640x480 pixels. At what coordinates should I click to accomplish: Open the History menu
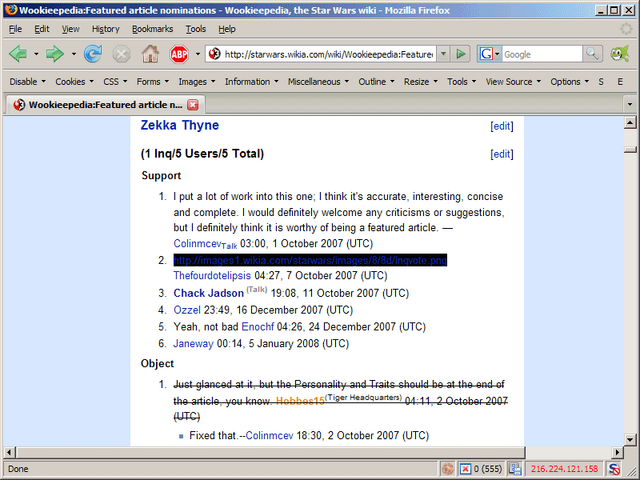105,29
